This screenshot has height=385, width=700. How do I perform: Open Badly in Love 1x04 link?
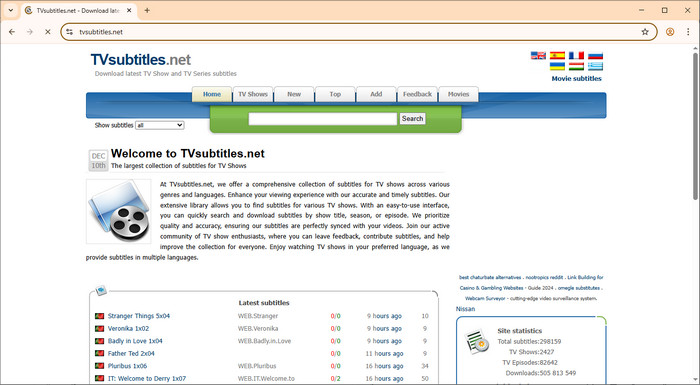point(135,341)
